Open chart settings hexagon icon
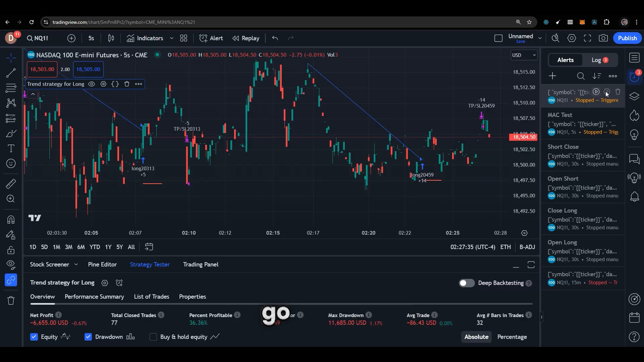Viewport: 644px width, 362px height. (572, 38)
